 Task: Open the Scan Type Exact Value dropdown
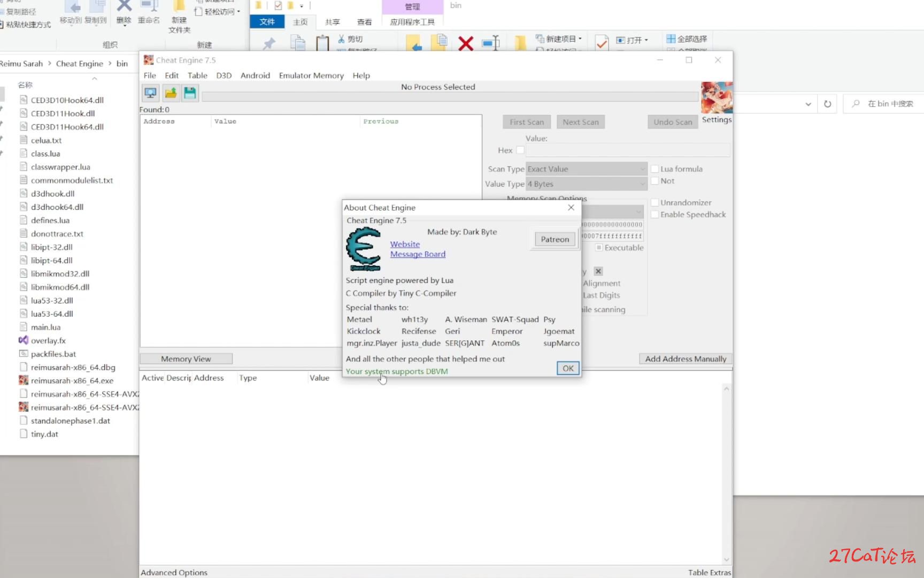click(586, 169)
